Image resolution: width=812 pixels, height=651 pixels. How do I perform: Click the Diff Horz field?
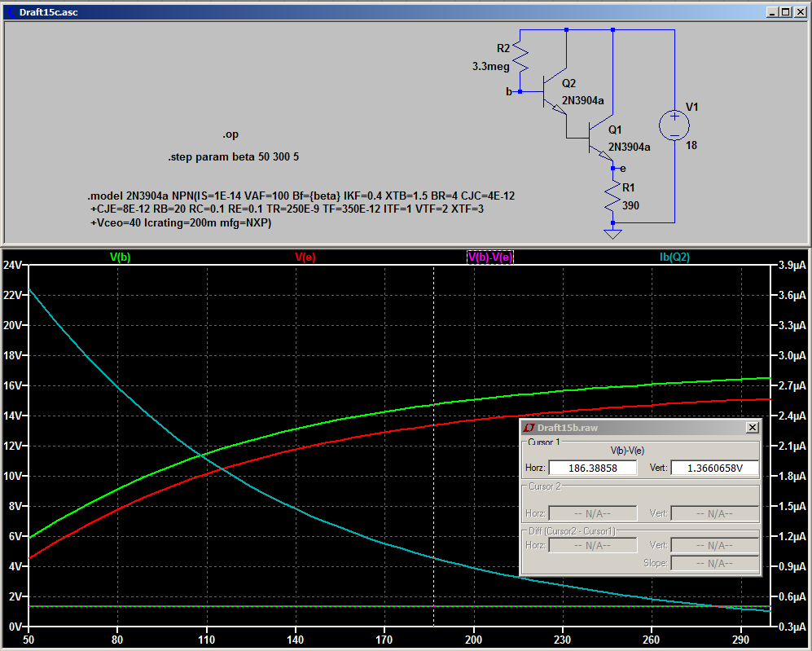(x=592, y=545)
